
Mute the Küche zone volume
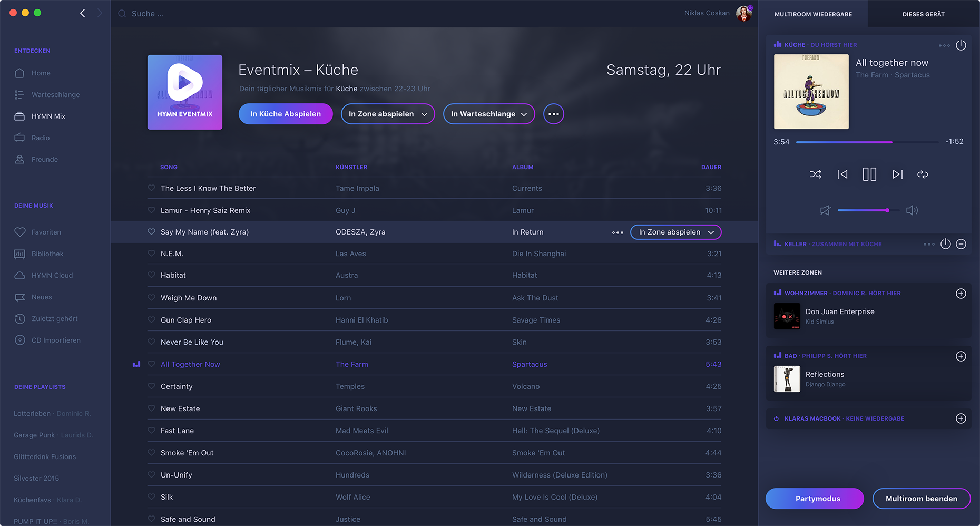click(x=825, y=210)
